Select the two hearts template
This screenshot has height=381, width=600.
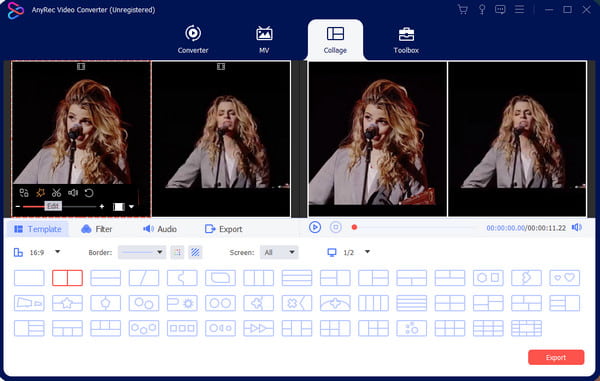coord(565,278)
